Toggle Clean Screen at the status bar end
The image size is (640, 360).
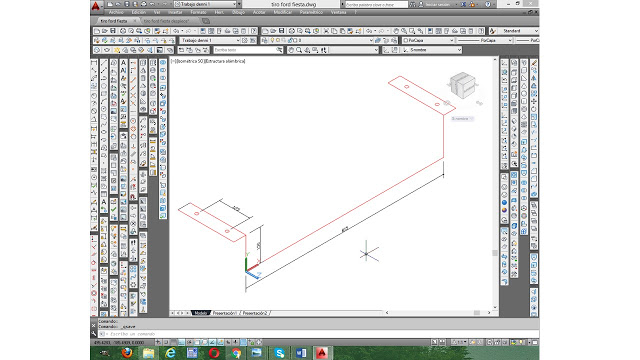click(x=535, y=342)
